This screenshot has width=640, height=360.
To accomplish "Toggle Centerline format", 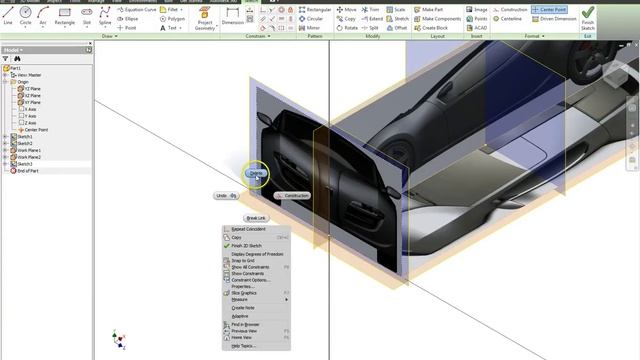I will coord(507,19).
